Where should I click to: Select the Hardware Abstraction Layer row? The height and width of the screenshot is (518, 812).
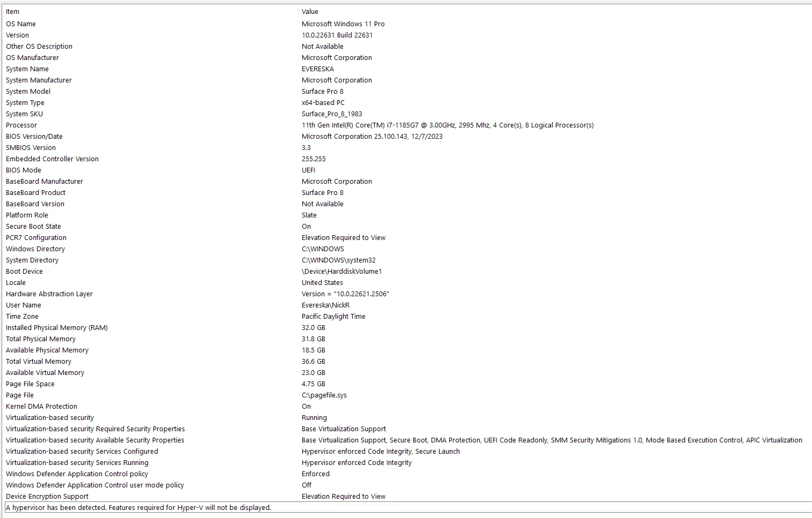click(406, 294)
